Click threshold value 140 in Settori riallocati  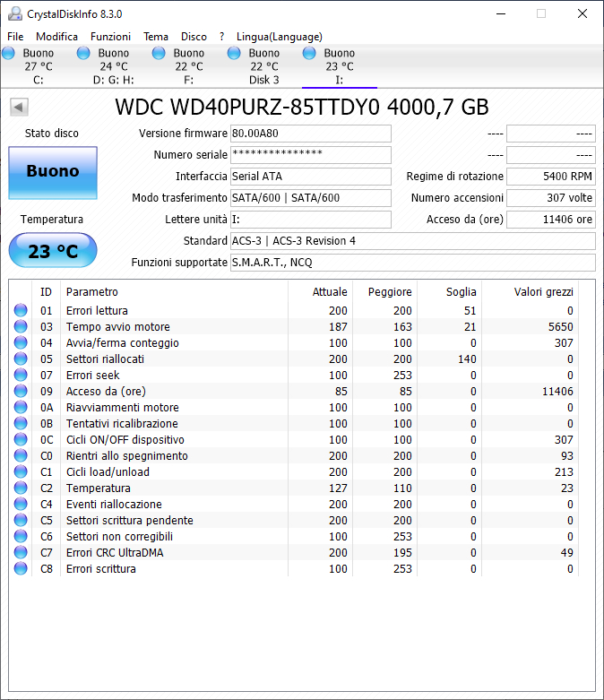[467, 359]
